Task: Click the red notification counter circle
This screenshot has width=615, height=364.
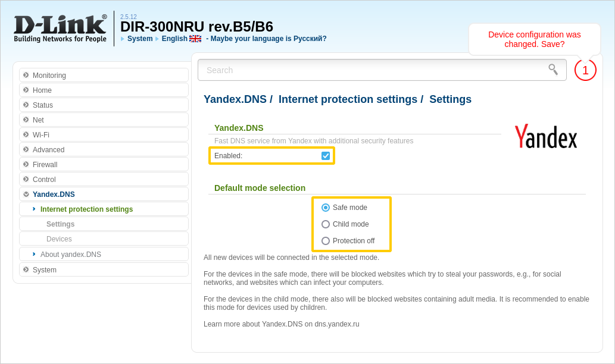Action: pyautogui.click(x=585, y=70)
